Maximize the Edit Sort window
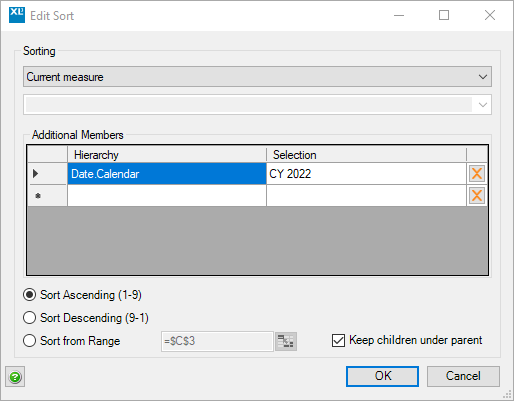514x401 pixels. (x=444, y=15)
